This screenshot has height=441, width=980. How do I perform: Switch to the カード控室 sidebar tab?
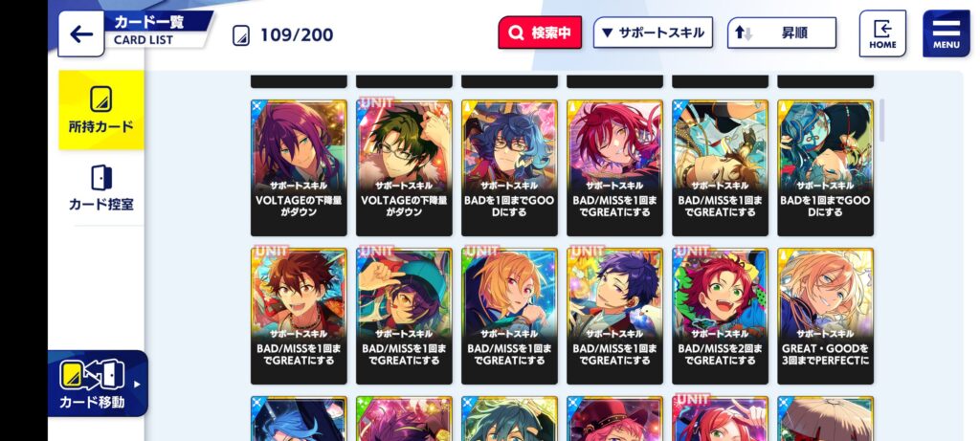pos(101,187)
